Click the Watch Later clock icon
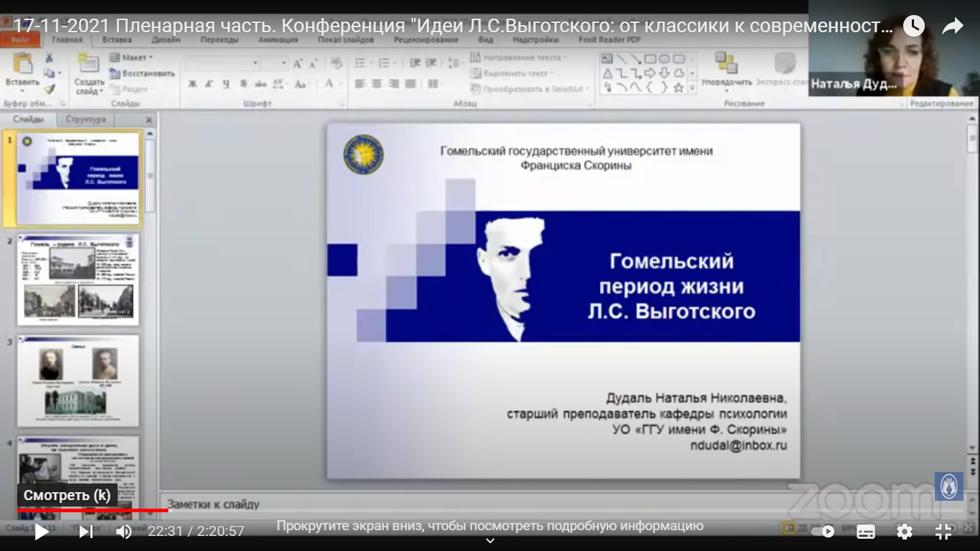 (x=913, y=27)
